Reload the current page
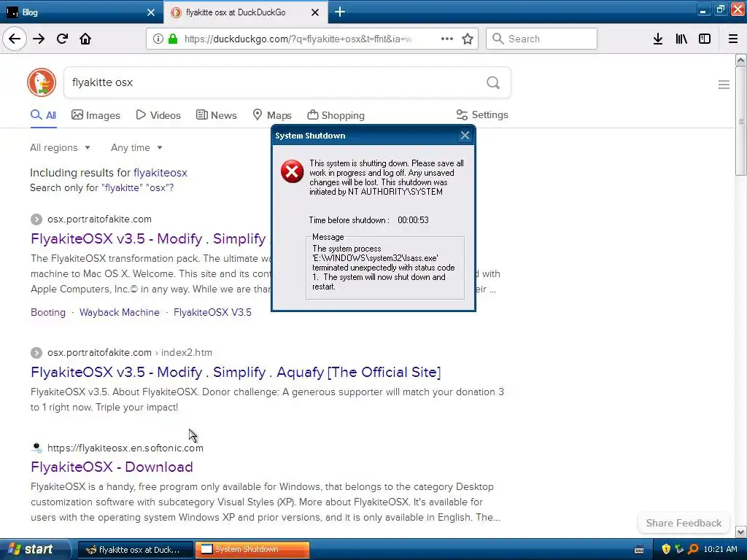747x560 pixels. point(62,39)
